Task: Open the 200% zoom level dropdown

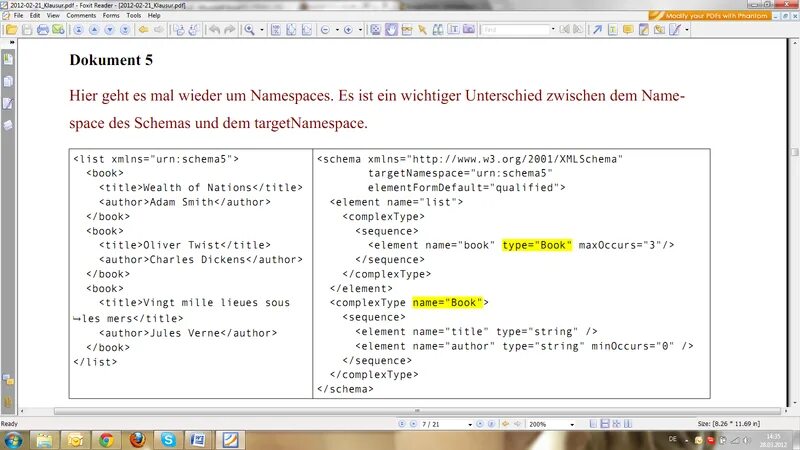Action: [x=572, y=424]
